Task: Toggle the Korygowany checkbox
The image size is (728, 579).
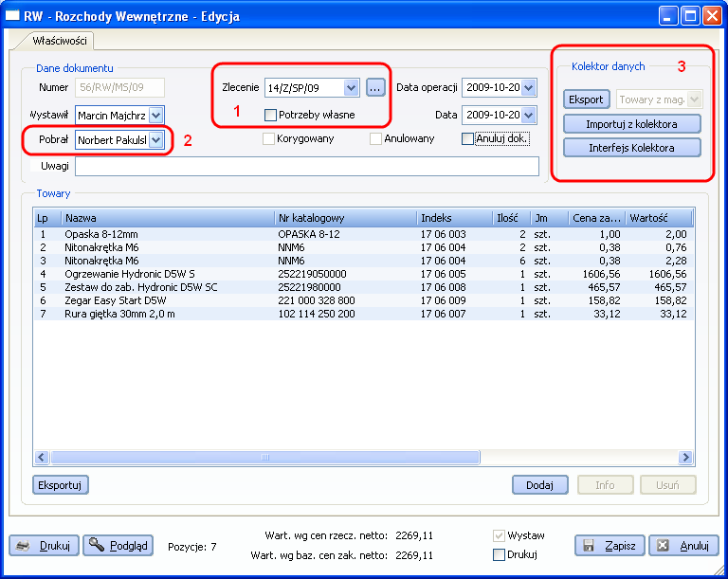Action: [x=268, y=138]
